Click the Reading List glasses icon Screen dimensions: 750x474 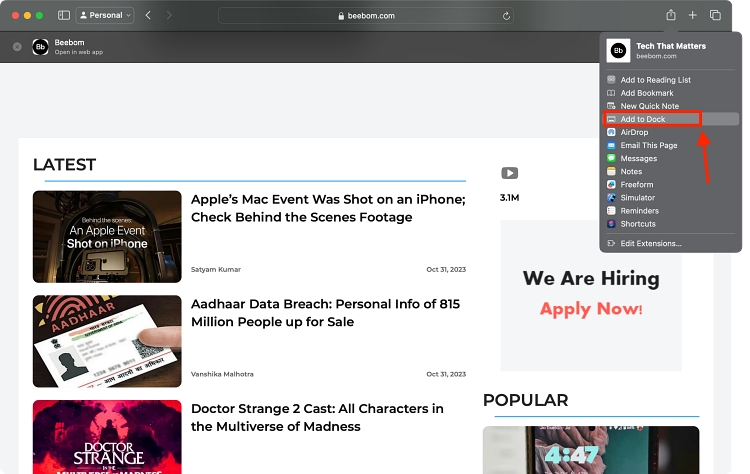click(611, 79)
